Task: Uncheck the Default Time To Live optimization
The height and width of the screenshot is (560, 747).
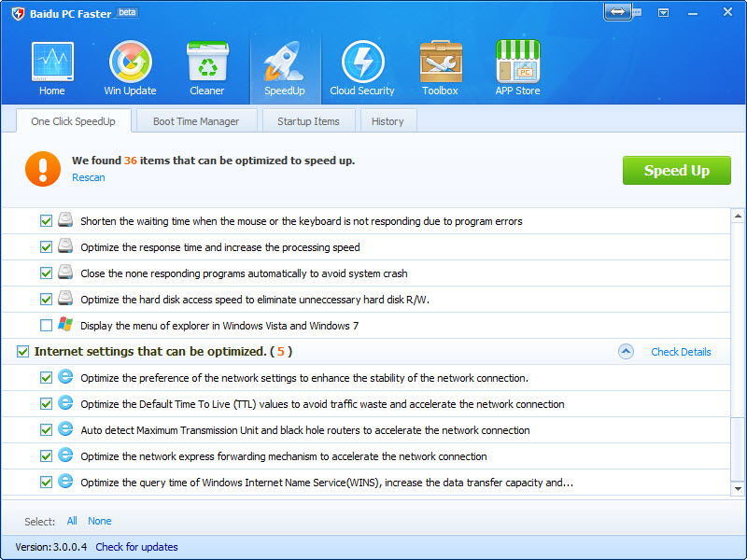Action: [x=46, y=404]
